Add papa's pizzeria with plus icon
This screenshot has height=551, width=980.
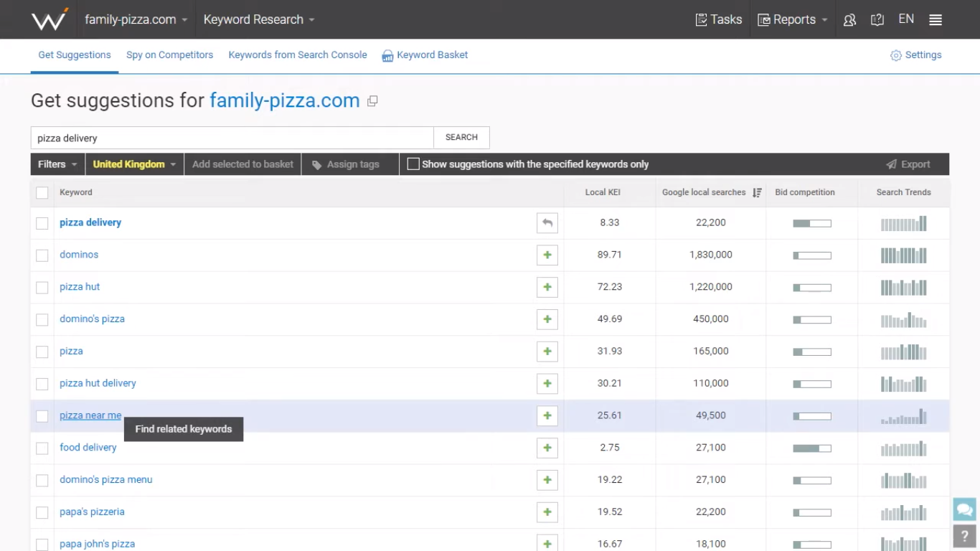click(x=547, y=512)
